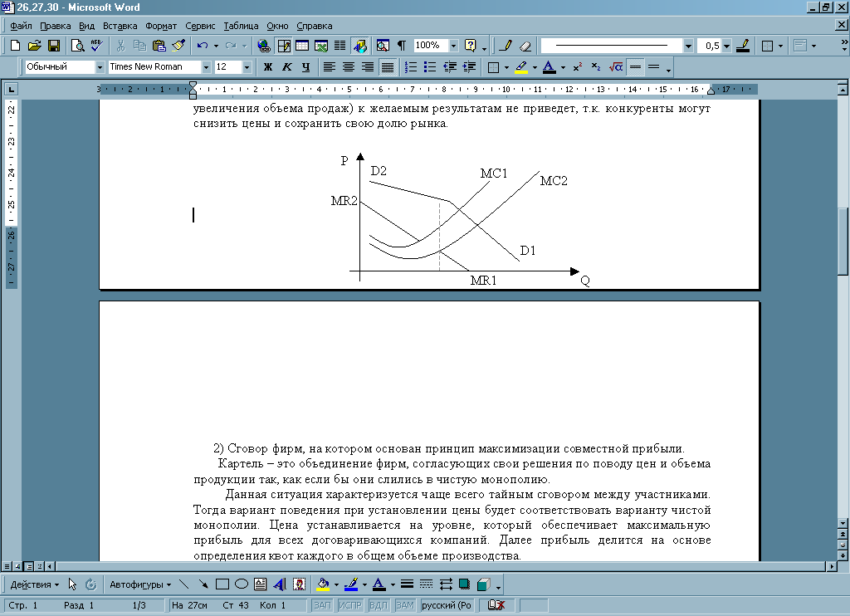Apply superscript x²

[x=578, y=67]
